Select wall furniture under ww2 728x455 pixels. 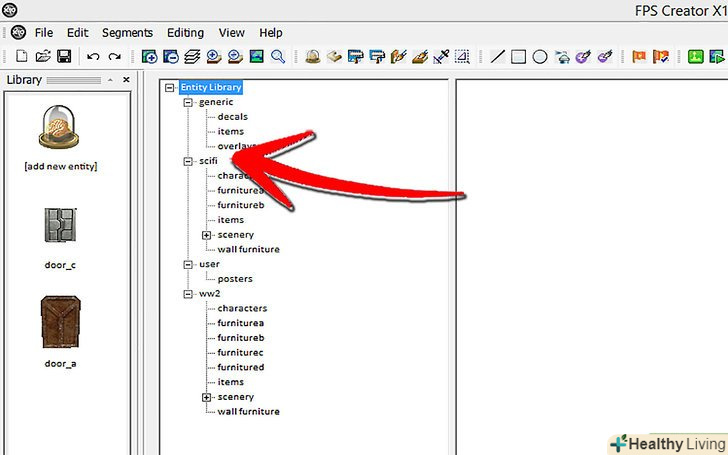[x=248, y=411]
